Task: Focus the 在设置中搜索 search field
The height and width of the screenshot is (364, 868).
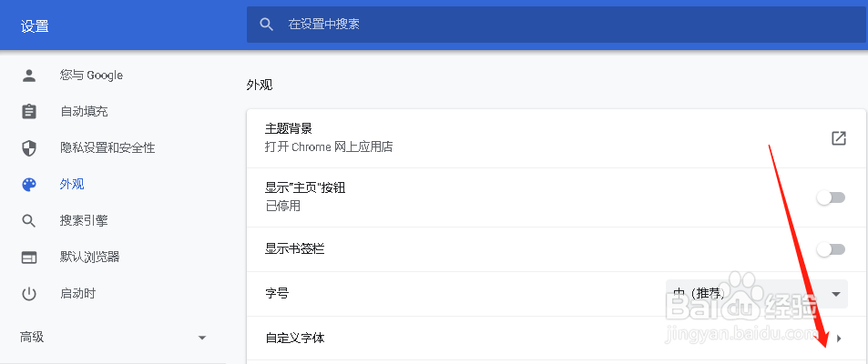Action: pos(557,25)
